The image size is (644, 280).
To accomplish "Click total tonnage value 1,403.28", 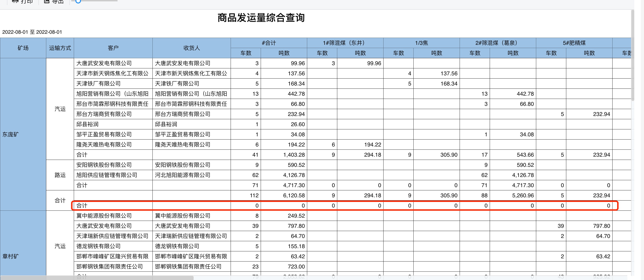I will tap(294, 155).
